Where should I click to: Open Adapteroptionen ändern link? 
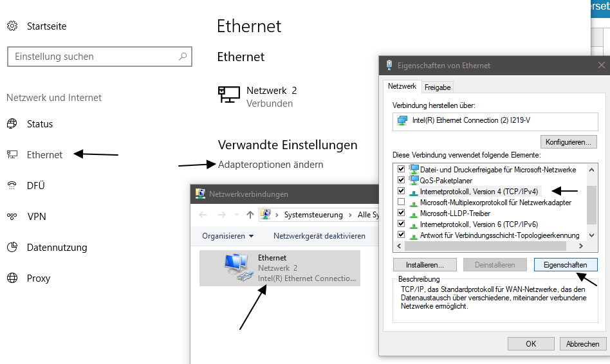[x=270, y=165]
